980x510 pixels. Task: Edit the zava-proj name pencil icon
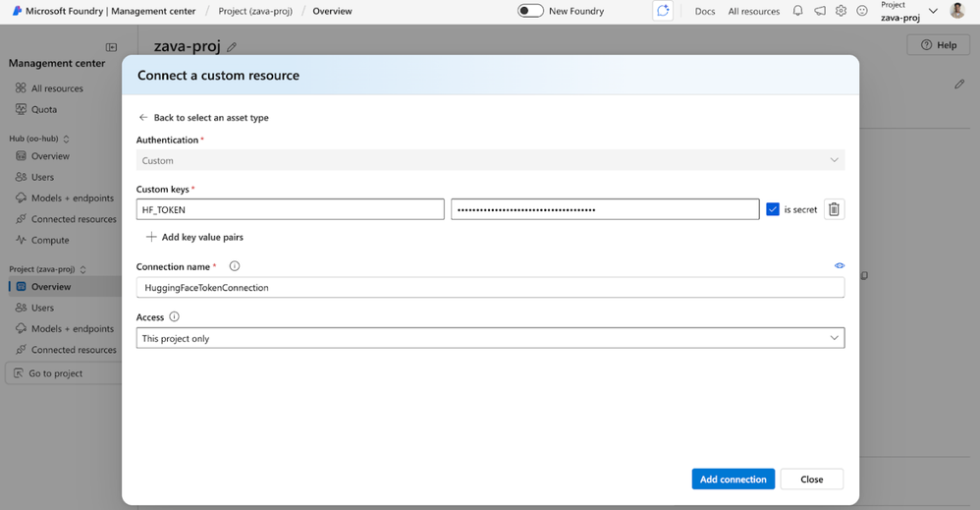point(232,47)
